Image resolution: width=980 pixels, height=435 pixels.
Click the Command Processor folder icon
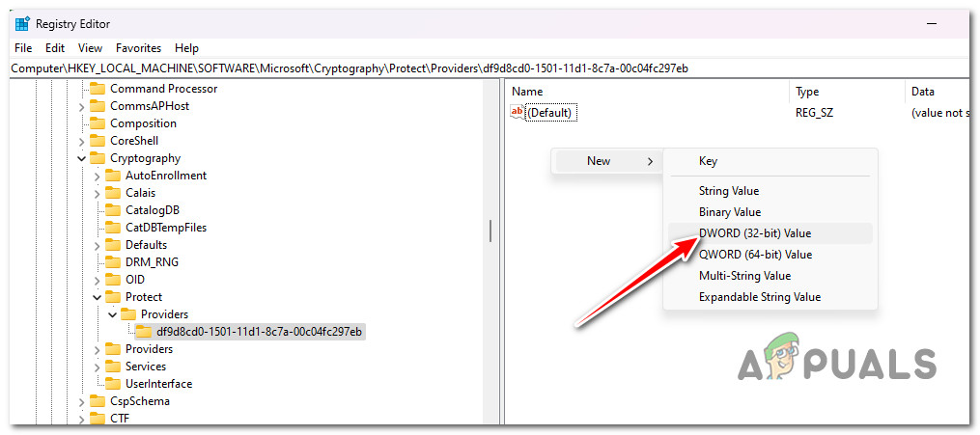(x=97, y=89)
